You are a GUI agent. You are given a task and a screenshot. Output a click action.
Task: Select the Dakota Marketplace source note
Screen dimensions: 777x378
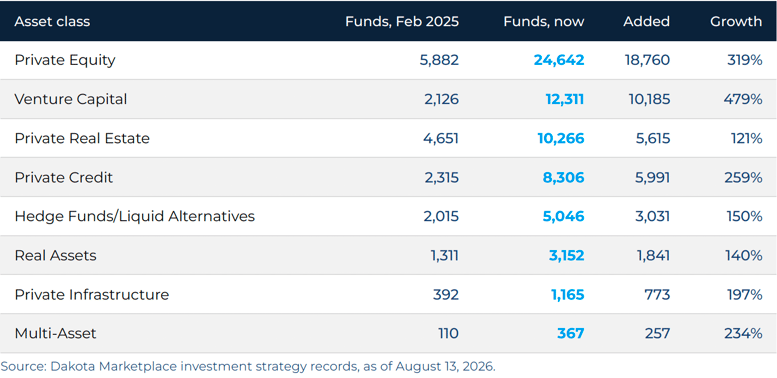(x=248, y=367)
